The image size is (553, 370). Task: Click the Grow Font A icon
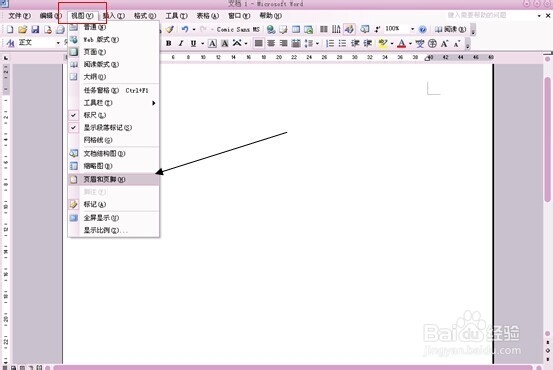444,43
